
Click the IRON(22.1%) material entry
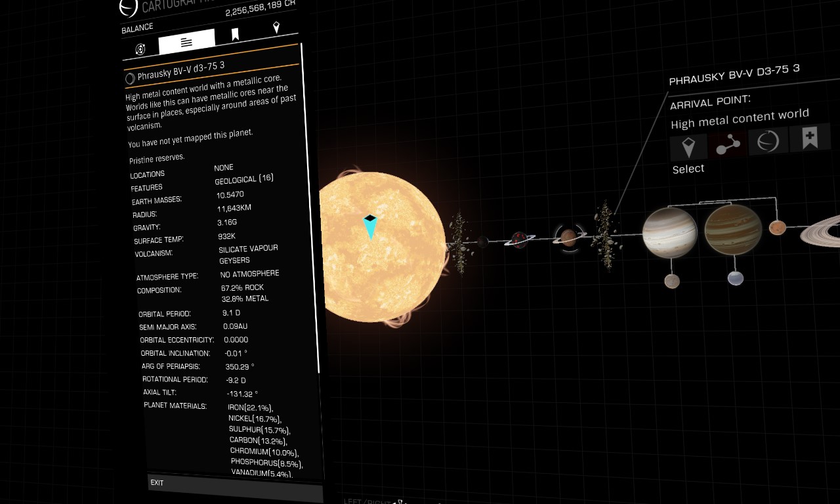point(251,408)
